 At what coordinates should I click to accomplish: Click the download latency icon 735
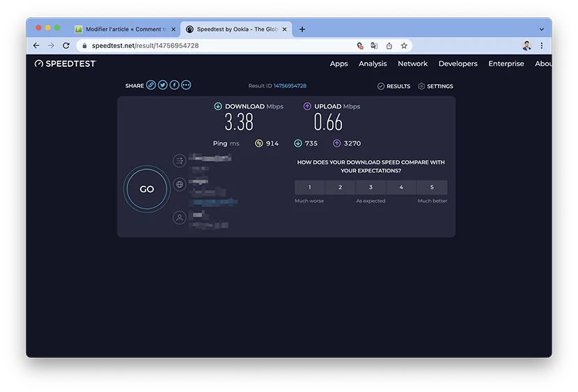[298, 143]
